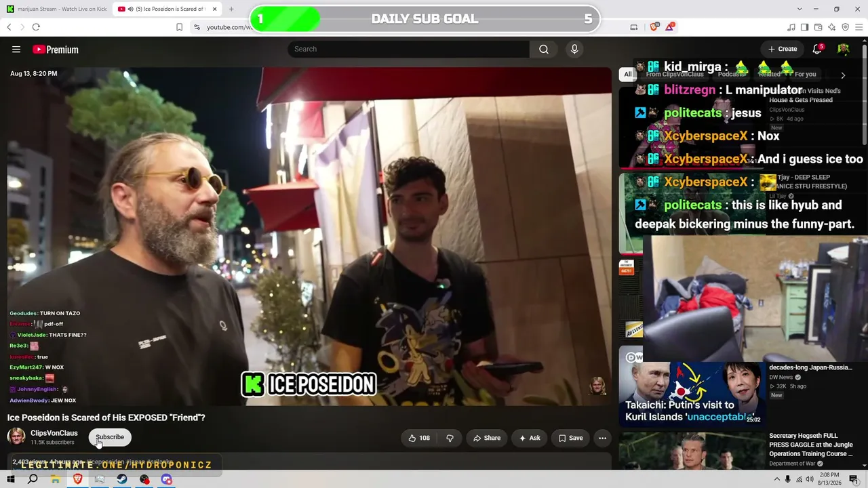This screenshot has width=868, height=488.
Task: Open the browser main menu icon
Action: click(859, 27)
